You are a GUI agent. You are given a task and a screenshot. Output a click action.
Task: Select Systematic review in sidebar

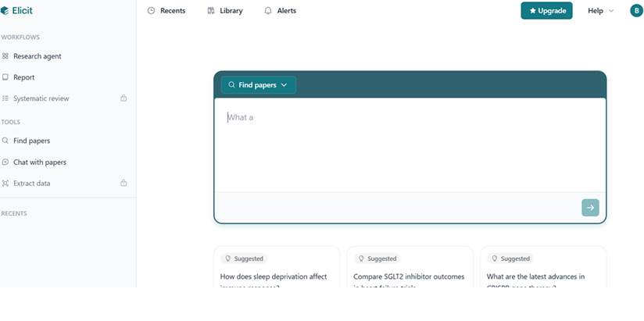click(x=41, y=98)
